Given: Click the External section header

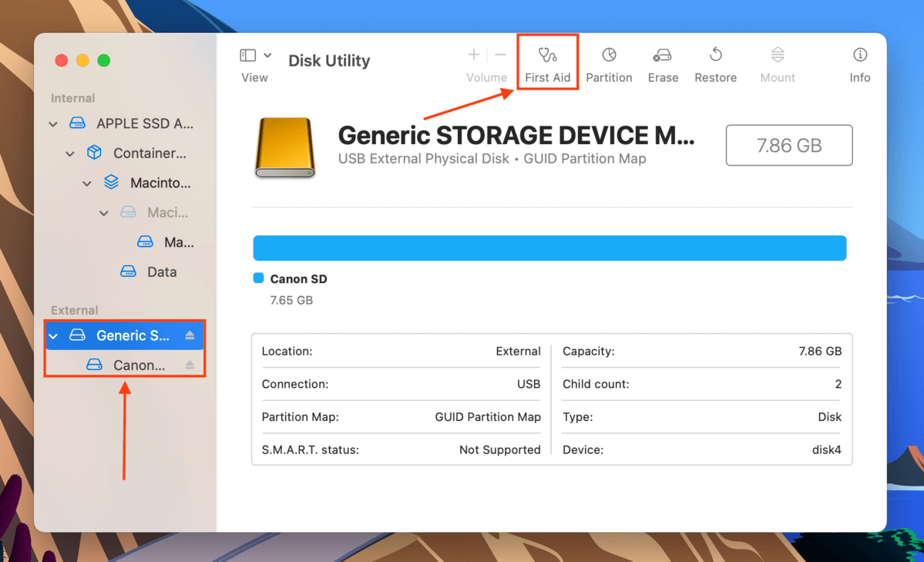Looking at the screenshot, I should [x=74, y=310].
